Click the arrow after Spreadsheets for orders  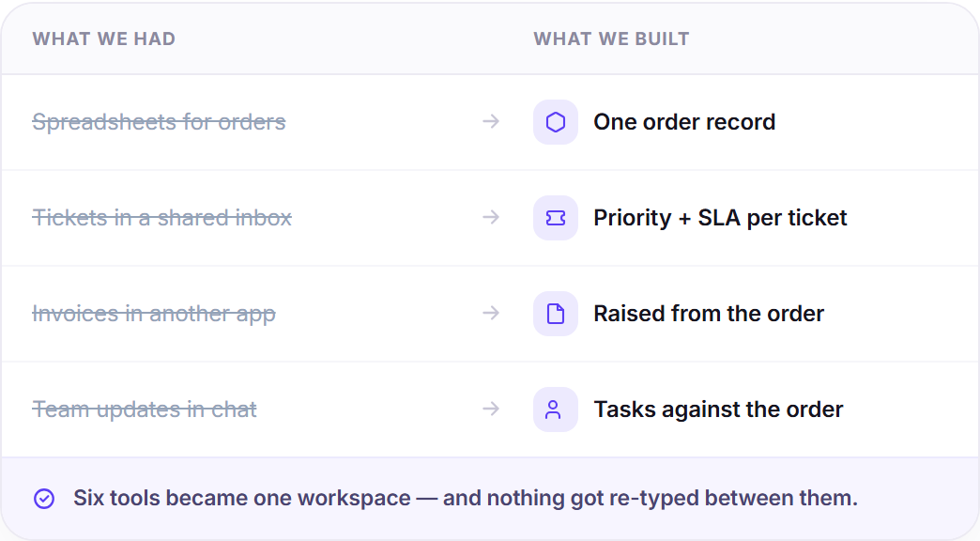pyautogui.click(x=491, y=121)
